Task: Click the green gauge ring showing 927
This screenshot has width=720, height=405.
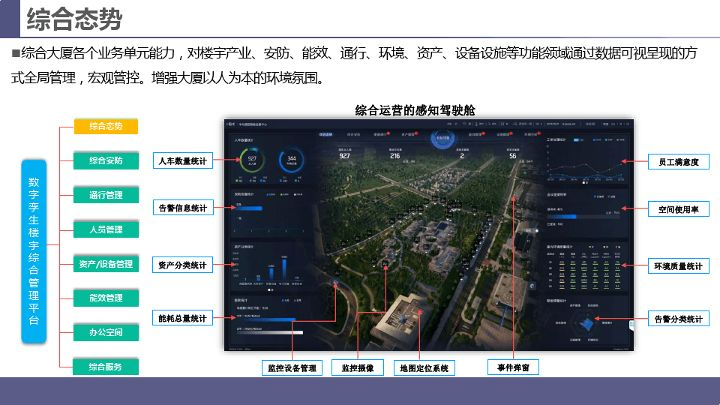Action: [252, 160]
